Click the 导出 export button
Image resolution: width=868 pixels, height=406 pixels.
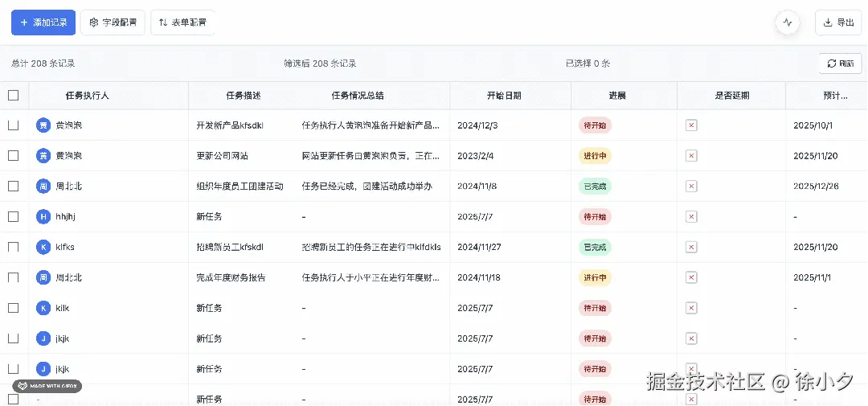tap(838, 23)
